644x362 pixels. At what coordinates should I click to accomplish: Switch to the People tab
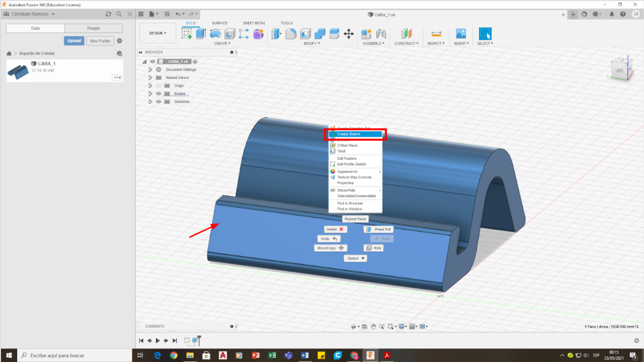click(93, 28)
